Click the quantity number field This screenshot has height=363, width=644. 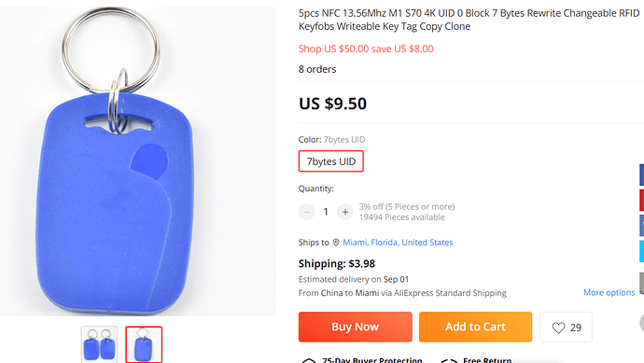326,212
